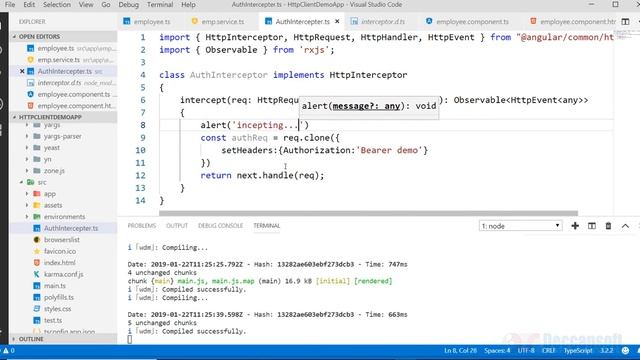This screenshot has width=640, height=360.
Task: Switch to the employee.component.ts editor tab
Action: (467, 21)
